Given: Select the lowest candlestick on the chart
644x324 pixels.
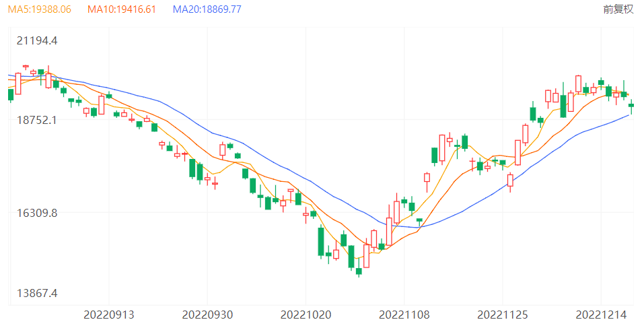Looking at the screenshot, I should pyautogui.click(x=359, y=271).
